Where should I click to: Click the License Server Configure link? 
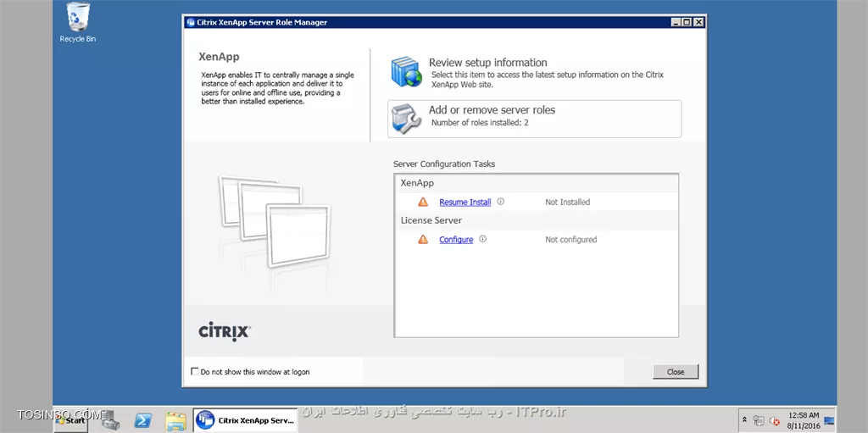(x=456, y=240)
